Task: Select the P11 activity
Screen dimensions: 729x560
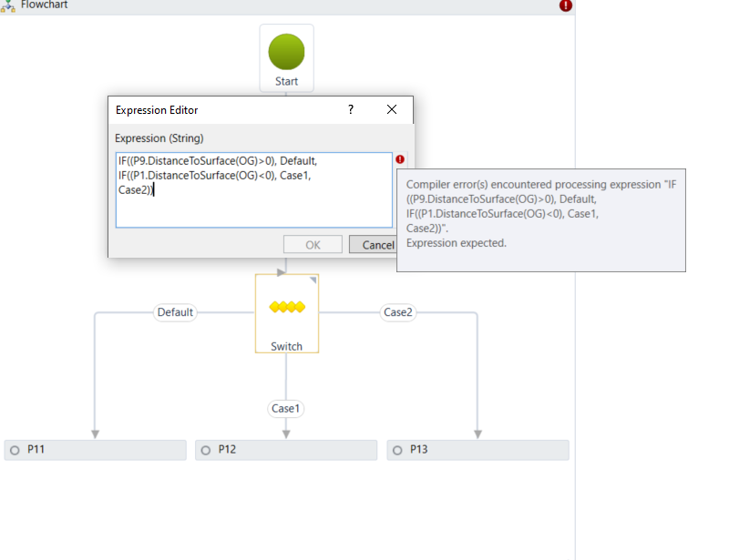Action: pyautogui.click(x=96, y=450)
